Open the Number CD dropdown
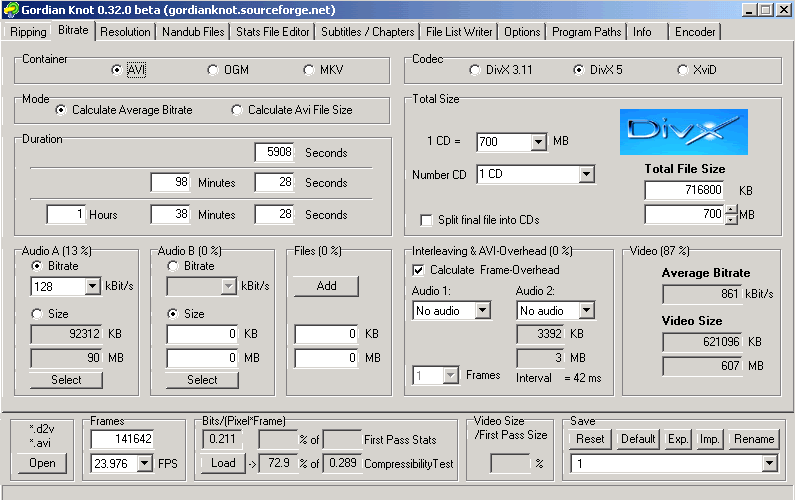Viewport: 795px width, 500px height. point(586,174)
